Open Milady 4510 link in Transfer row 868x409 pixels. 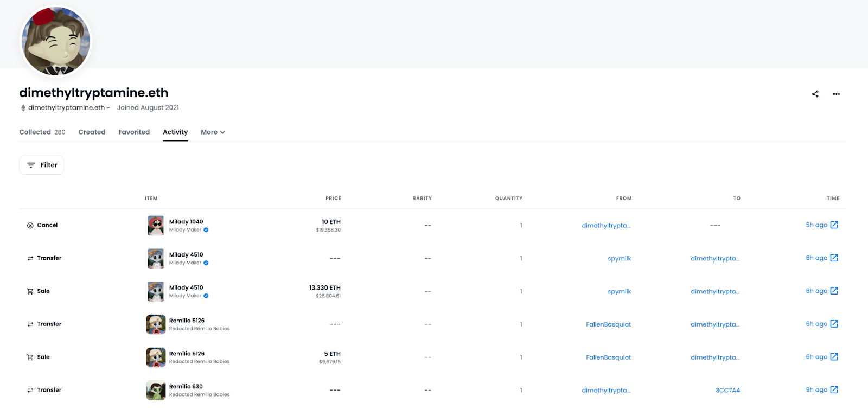(x=186, y=255)
